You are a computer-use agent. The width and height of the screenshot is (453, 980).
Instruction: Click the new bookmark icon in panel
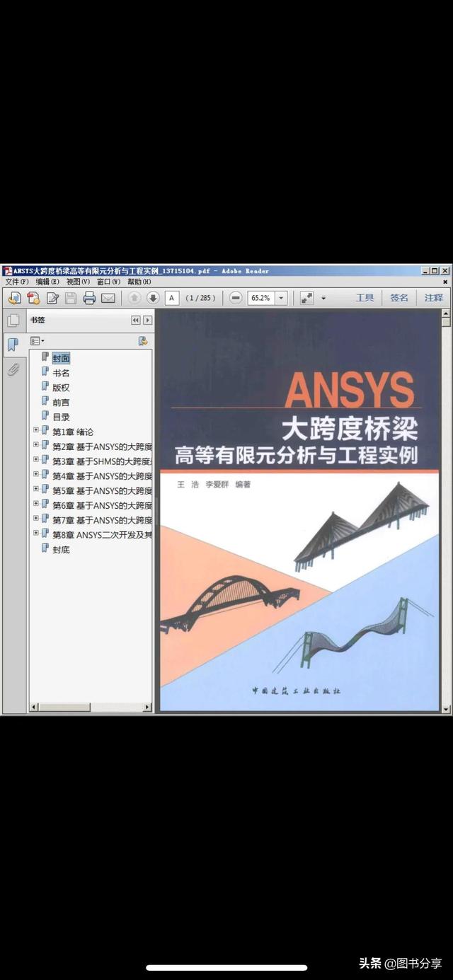click(143, 341)
